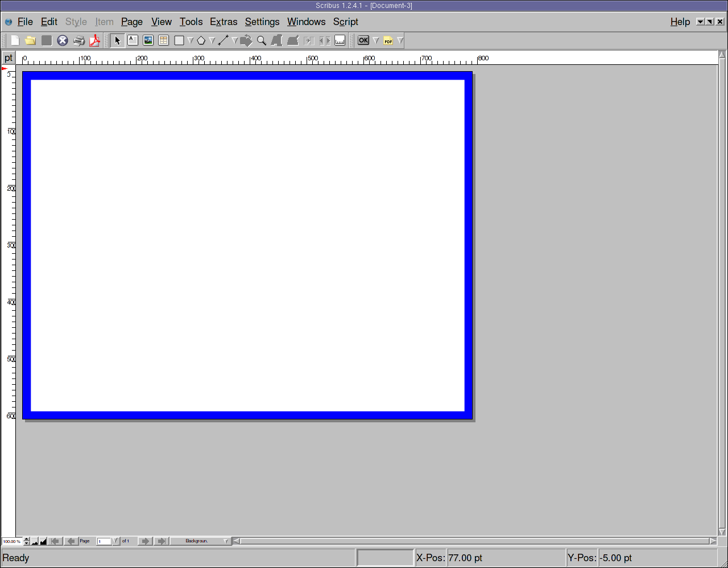This screenshot has height=568, width=728.
Task: Open the Extras menu
Action: [x=224, y=22]
